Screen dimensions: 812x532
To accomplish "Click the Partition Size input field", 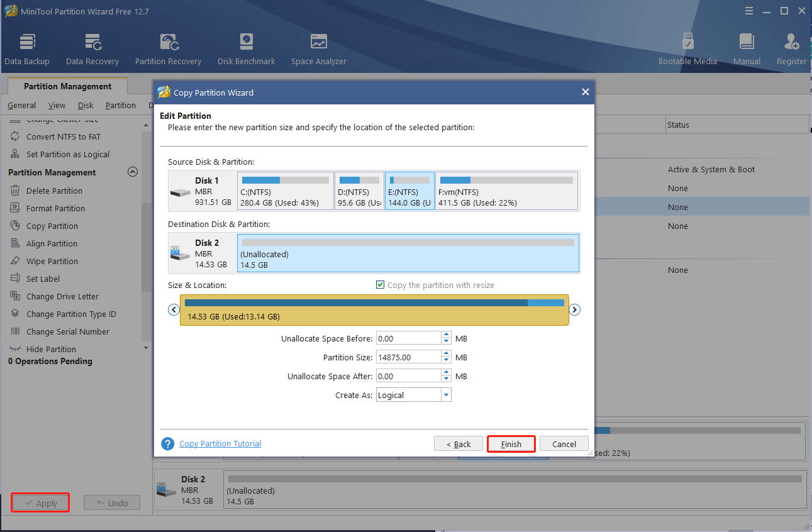I will tap(409, 357).
